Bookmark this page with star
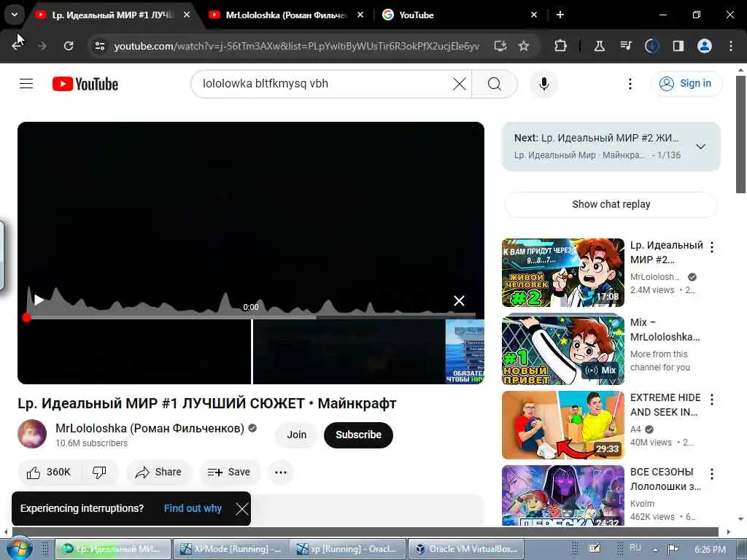Image resolution: width=747 pixels, height=560 pixels. click(524, 46)
